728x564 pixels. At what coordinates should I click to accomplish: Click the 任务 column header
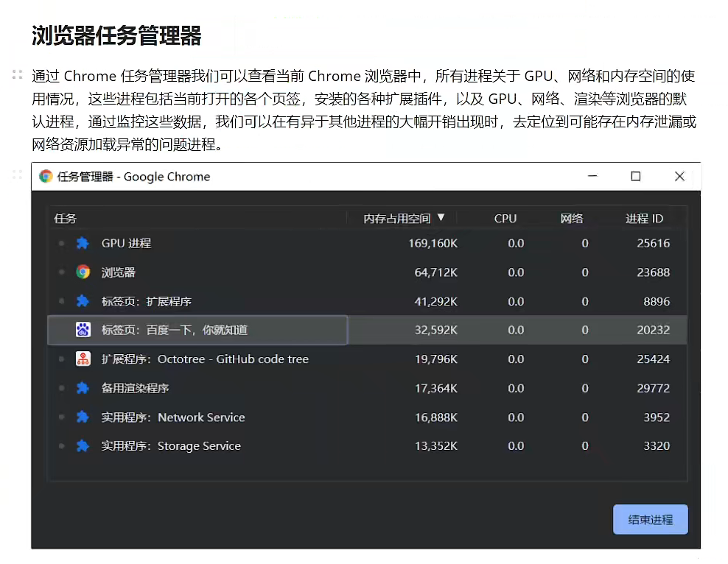pyautogui.click(x=66, y=219)
